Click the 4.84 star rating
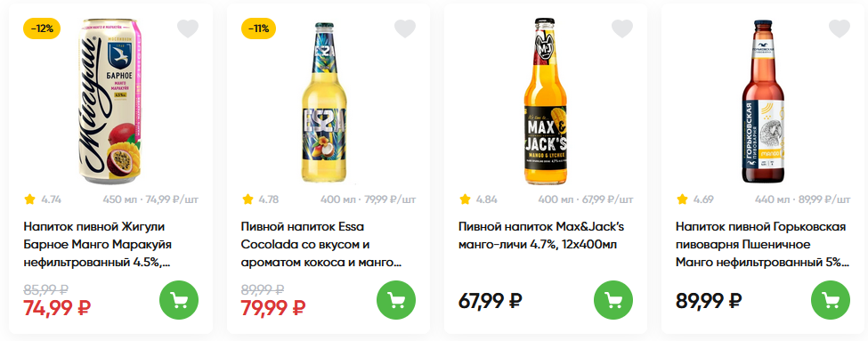Viewport: 868px width, 341px height. tap(478, 199)
